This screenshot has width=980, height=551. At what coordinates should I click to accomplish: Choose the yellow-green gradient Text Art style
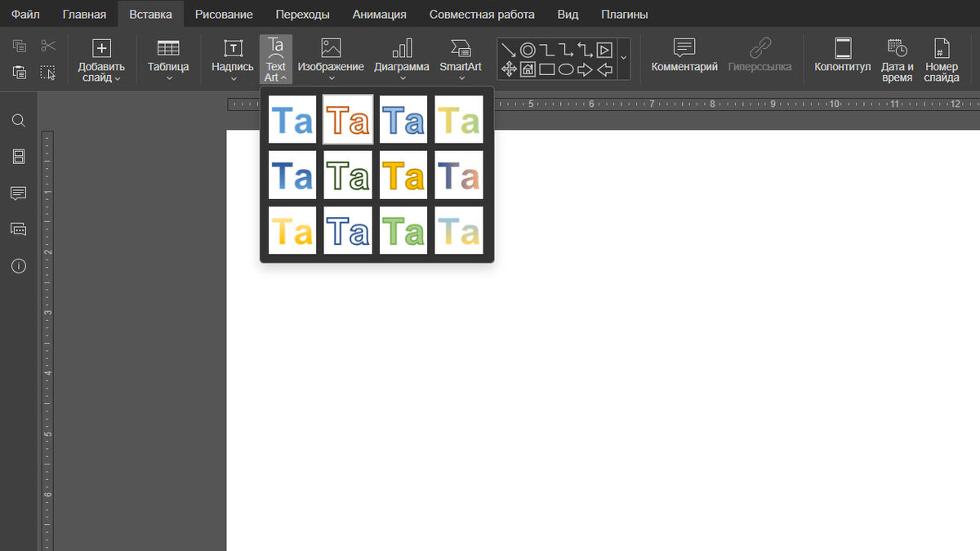pos(459,120)
